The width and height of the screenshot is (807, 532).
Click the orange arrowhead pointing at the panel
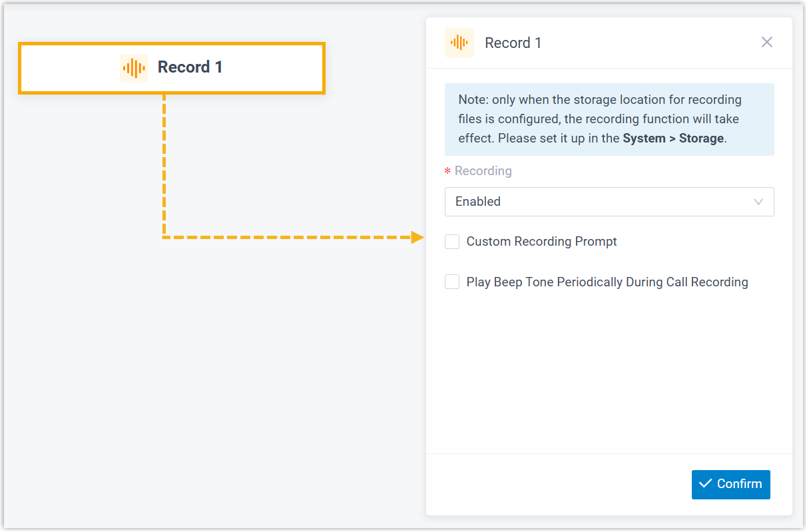[x=417, y=237]
